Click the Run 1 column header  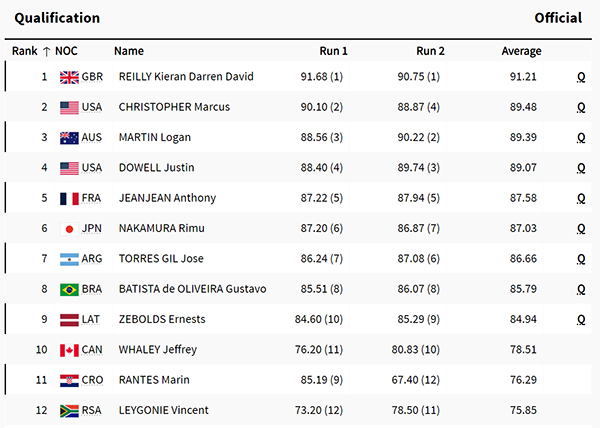click(333, 51)
